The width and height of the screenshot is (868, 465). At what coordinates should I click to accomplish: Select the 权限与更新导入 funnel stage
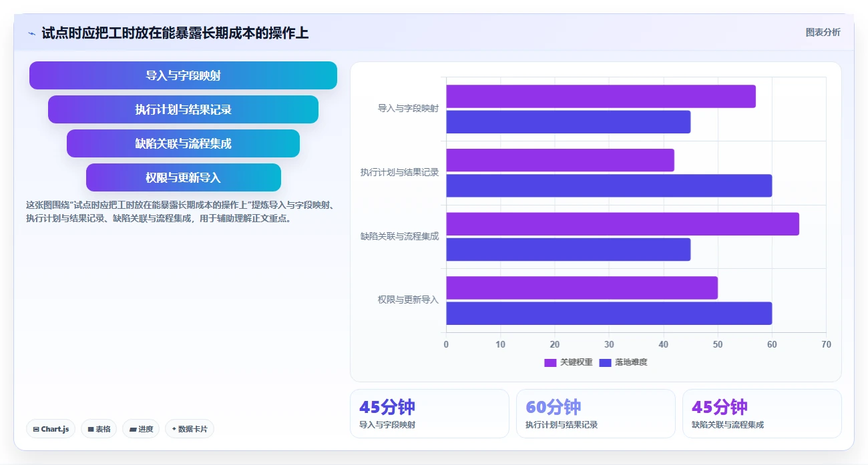point(183,177)
